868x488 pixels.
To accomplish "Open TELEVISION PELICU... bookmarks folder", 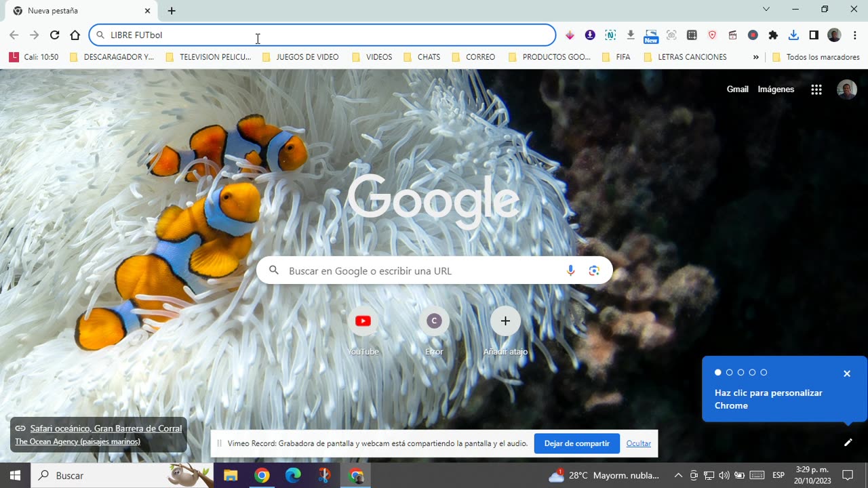I will [209, 57].
